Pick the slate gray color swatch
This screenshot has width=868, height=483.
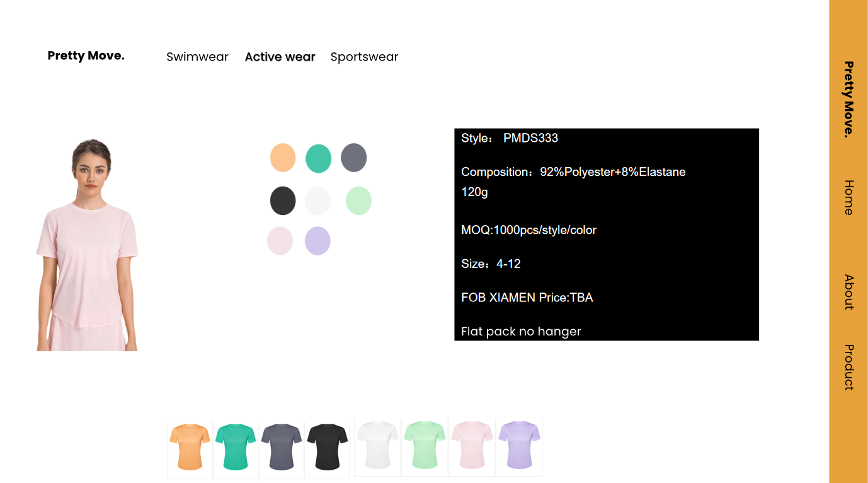[x=353, y=158]
